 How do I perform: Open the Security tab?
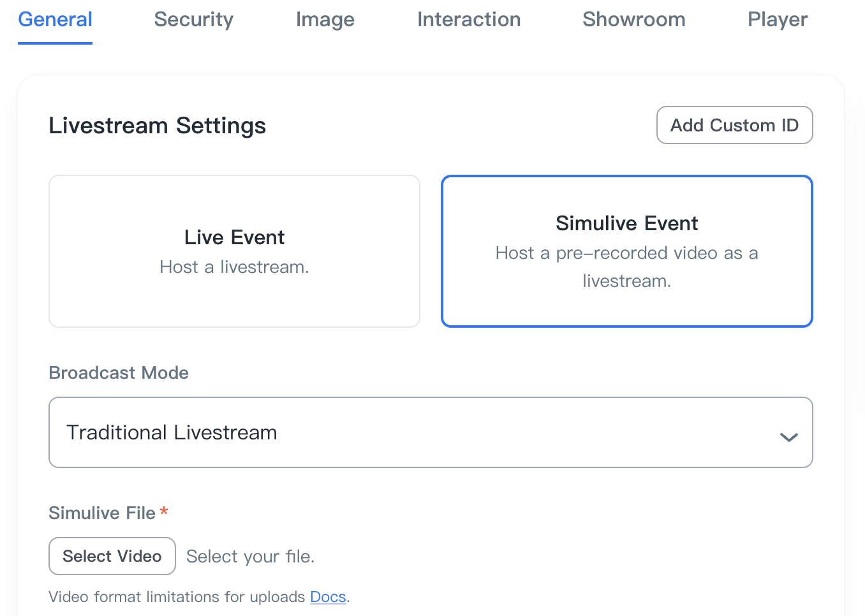[193, 20]
